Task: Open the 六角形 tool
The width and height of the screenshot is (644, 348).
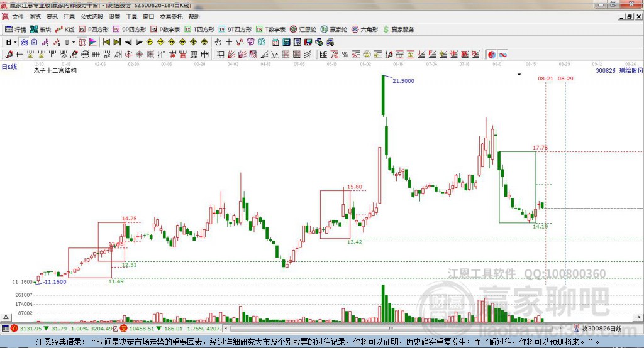Action: (x=365, y=30)
